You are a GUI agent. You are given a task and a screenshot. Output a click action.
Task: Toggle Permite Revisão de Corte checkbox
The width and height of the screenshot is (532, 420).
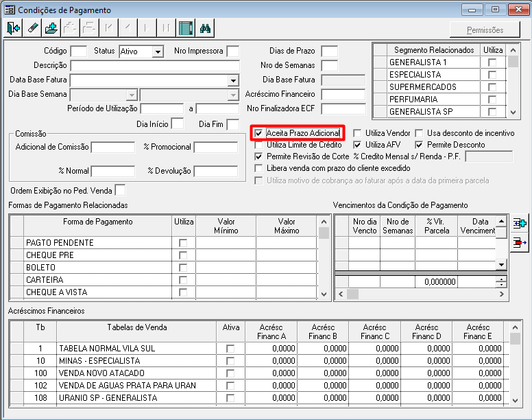[258, 156]
